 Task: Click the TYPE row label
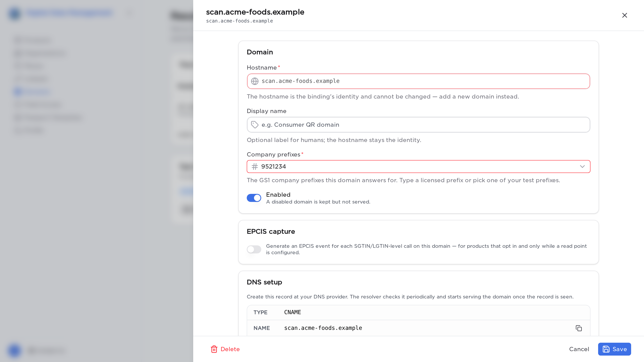[x=260, y=312]
